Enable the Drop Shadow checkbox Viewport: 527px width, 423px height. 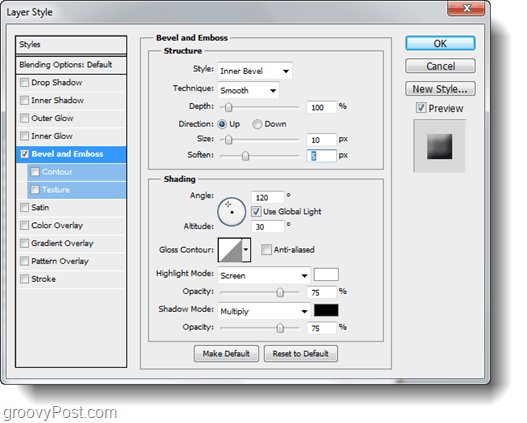coord(25,82)
